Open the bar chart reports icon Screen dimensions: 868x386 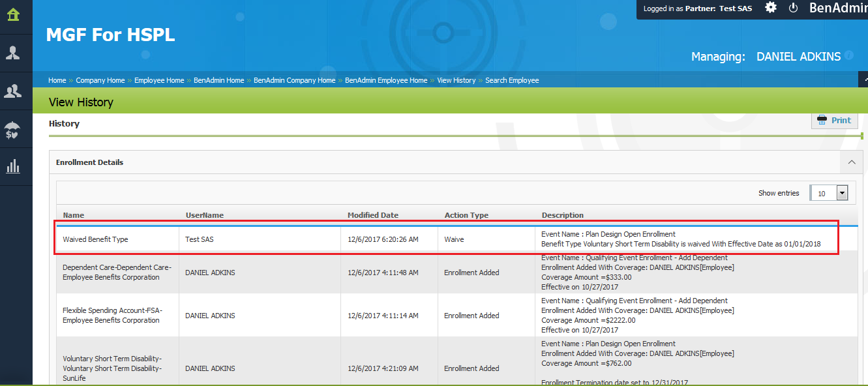click(13, 167)
